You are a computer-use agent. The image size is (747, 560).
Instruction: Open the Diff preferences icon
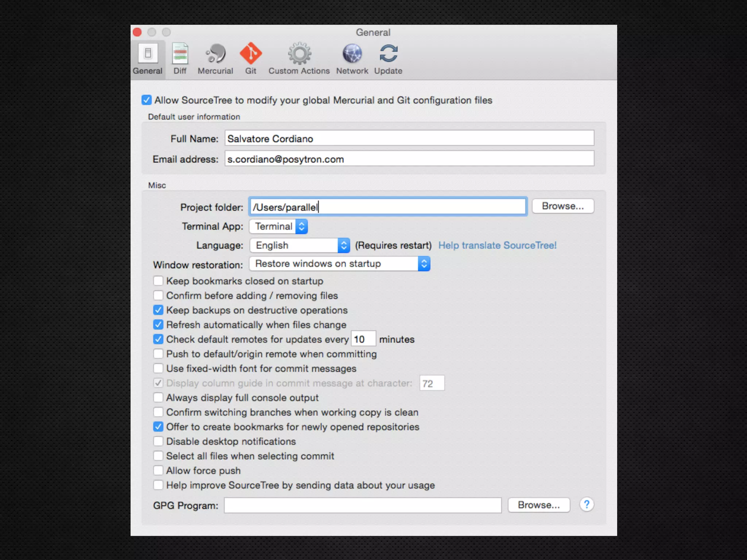180,54
